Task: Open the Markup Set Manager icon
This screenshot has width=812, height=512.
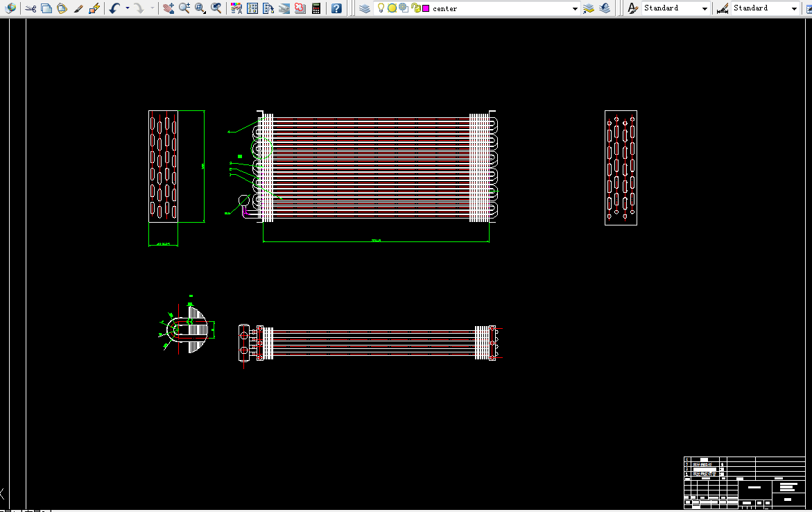Action: click(x=300, y=8)
